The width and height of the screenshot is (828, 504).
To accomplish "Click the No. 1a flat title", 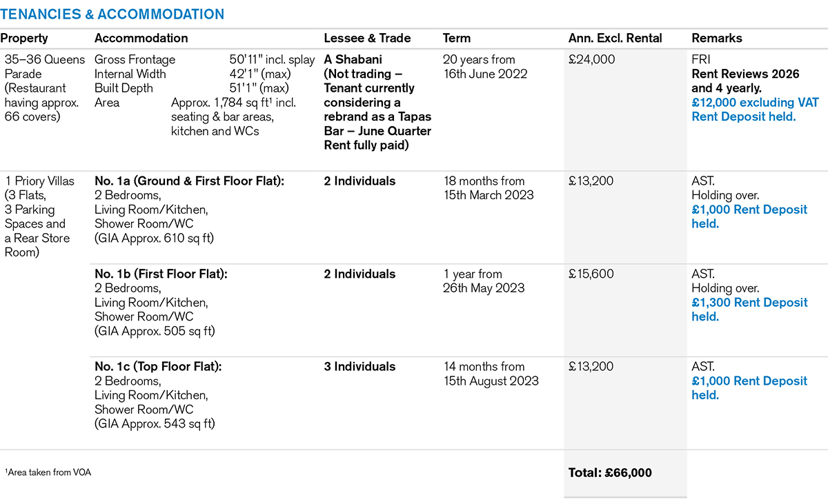I will (189, 181).
